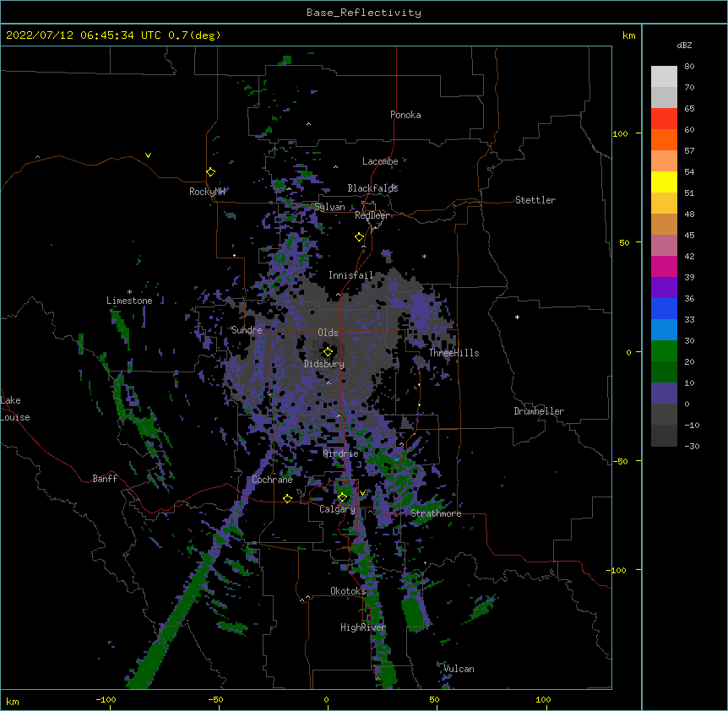The width and height of the screenshot is (728, 711).
Task: Click the magenta 42 dBZ legend swatch
Action: pos(664,266)
